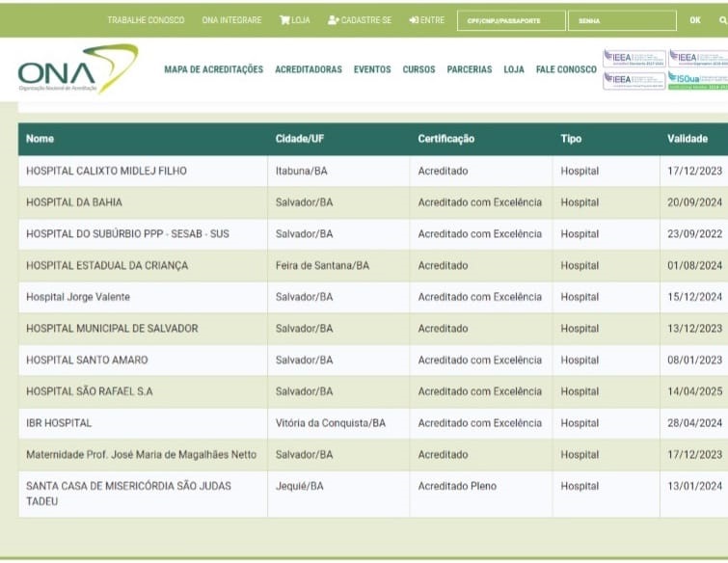Viewport: 728px width, 563px height.
Task: Click validity date 14/04/2025
Action: (694, 391)
